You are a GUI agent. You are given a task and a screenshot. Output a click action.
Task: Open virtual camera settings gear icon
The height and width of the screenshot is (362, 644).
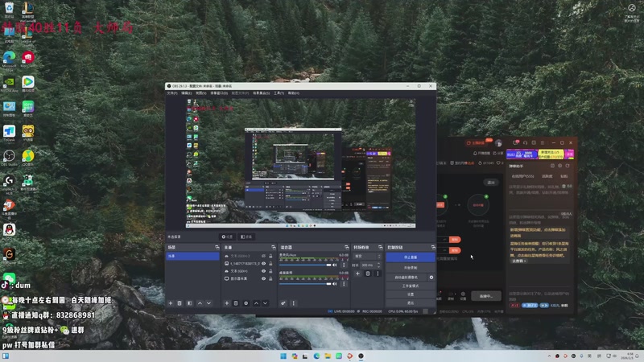pos(431,277)
